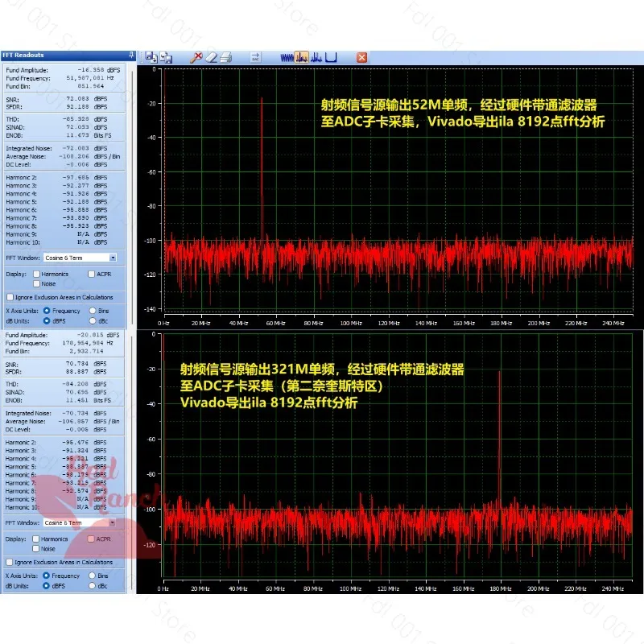The width and height of the screenshot is (644, 644).
Task: Click upper SFDR value 92.188
Action: pyautogui.click(x=77, y=107)
